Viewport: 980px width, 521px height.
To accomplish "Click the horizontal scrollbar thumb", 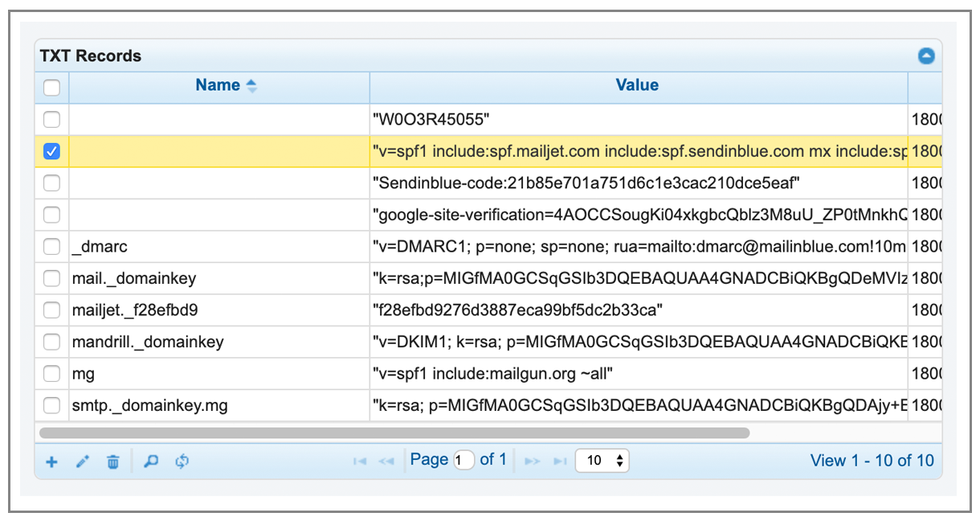I will tap(394, 433).
